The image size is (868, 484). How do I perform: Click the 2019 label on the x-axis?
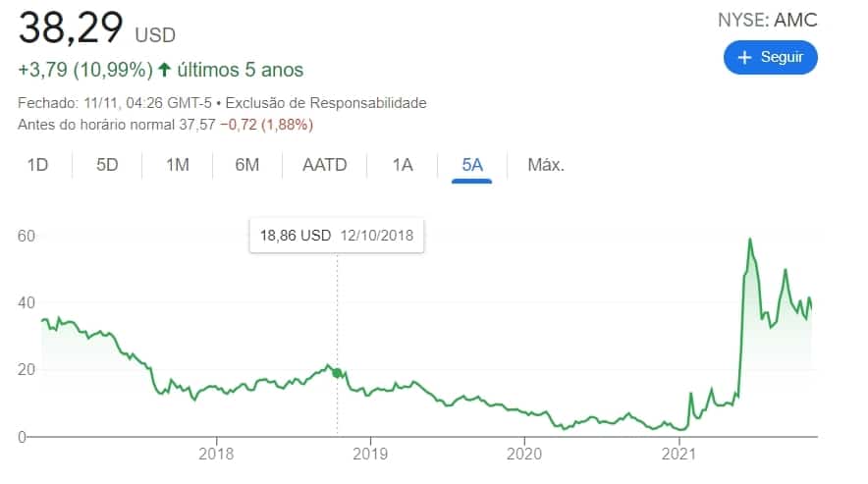[370, 455]
